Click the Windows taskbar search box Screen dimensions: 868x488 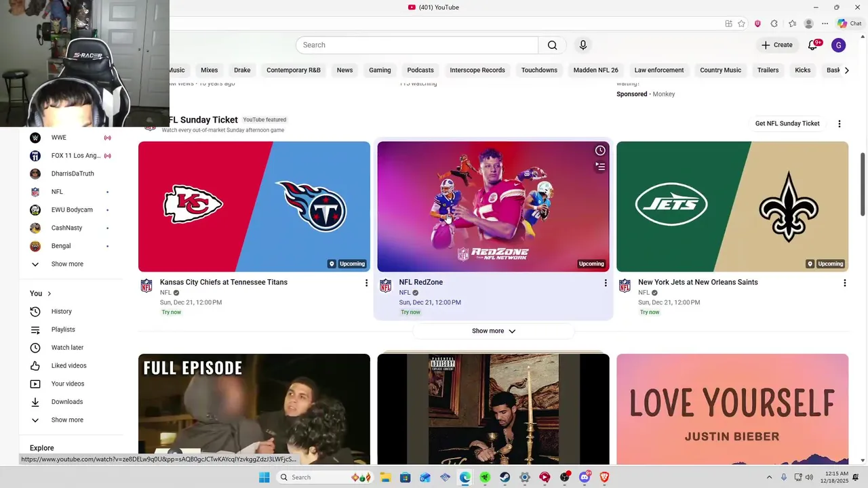click(x=325, y=477)
